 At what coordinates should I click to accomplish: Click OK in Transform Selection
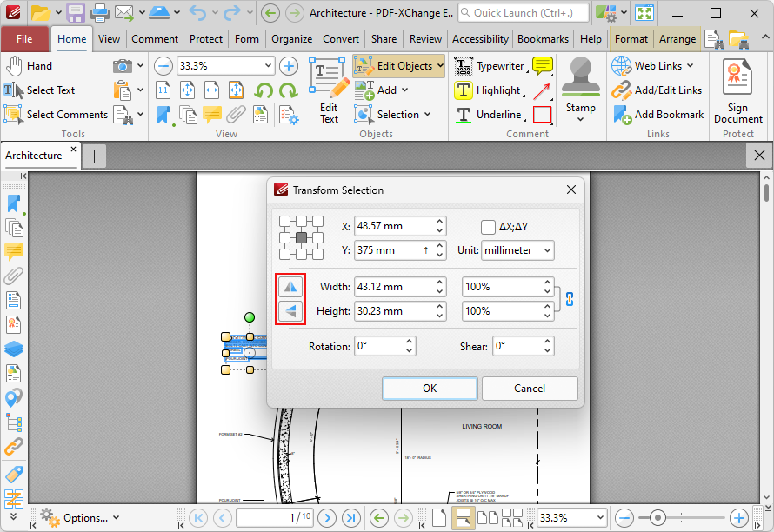point(430,389)
